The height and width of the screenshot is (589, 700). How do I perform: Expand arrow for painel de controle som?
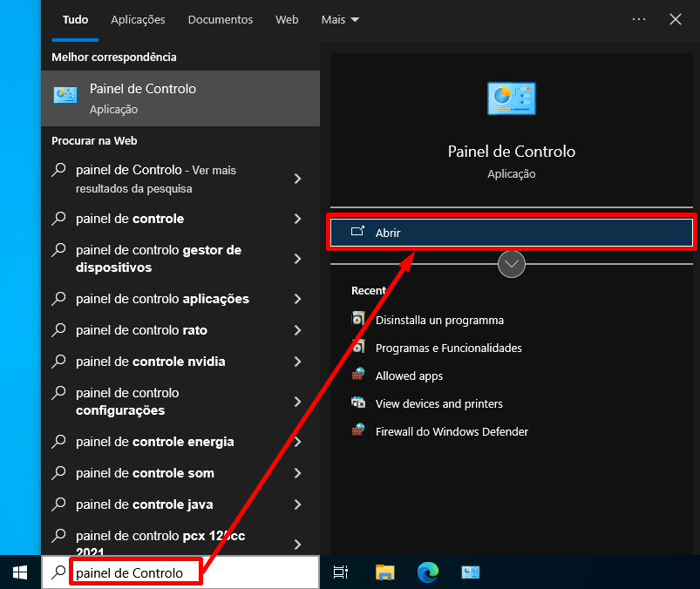tap(298, 473)
